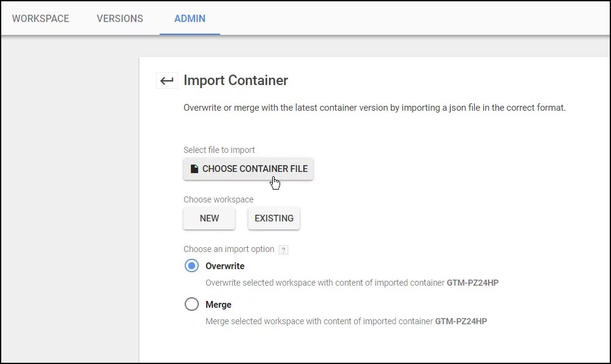
Task: Click the Choose workspace section label
Action: coord(218,199)
